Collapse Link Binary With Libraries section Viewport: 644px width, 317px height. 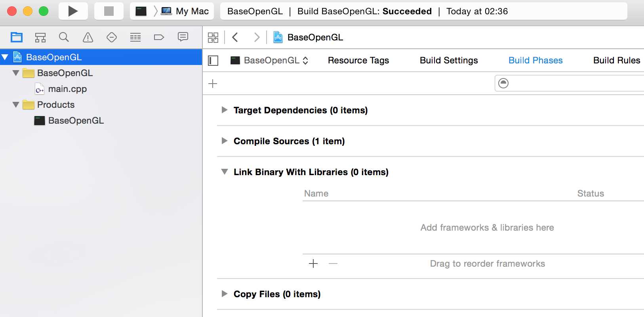(225, 172)
